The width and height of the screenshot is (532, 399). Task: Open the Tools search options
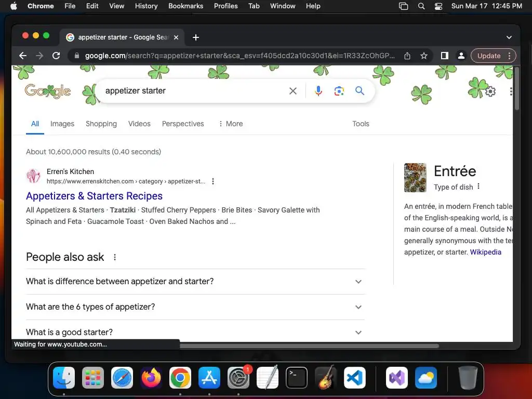(x=361, y=124)
